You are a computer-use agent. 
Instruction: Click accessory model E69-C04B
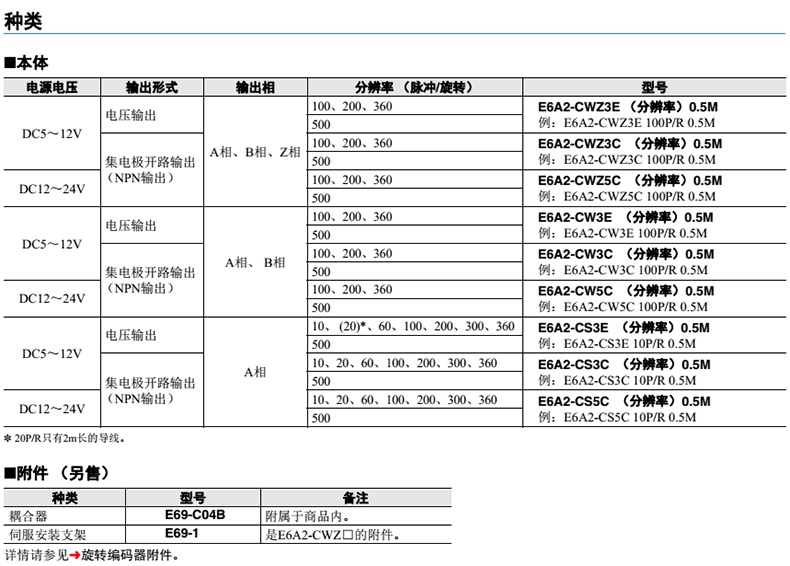(x=195, y=515)
